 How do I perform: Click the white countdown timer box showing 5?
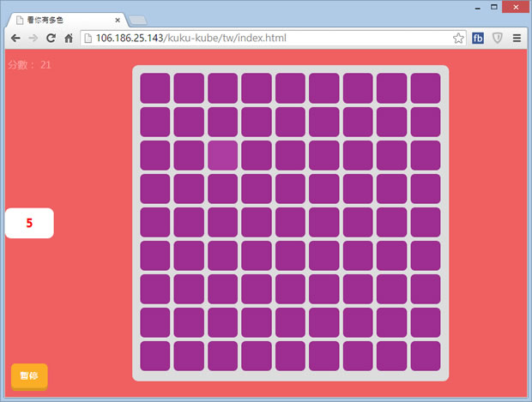(x=29, y=223)
